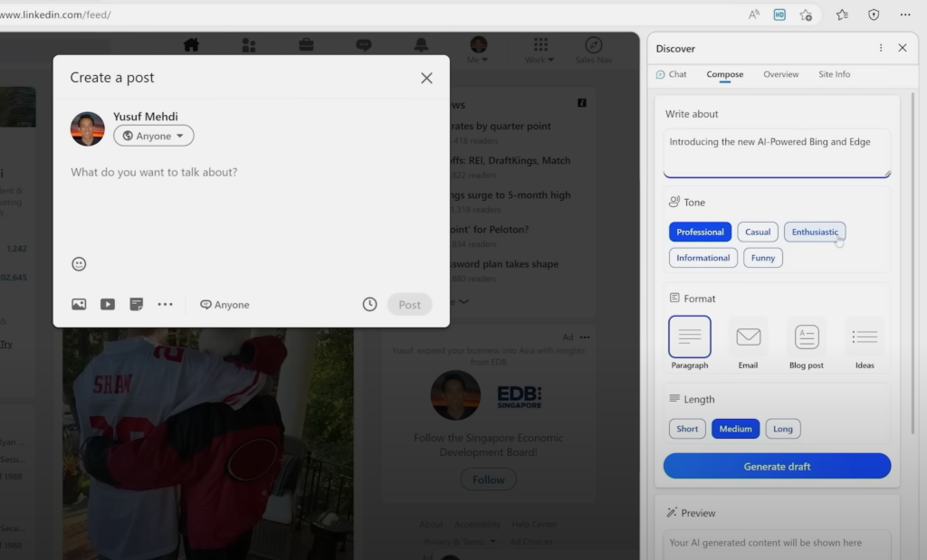
Task: Open Discover panel more options menu
Action: 881,48
